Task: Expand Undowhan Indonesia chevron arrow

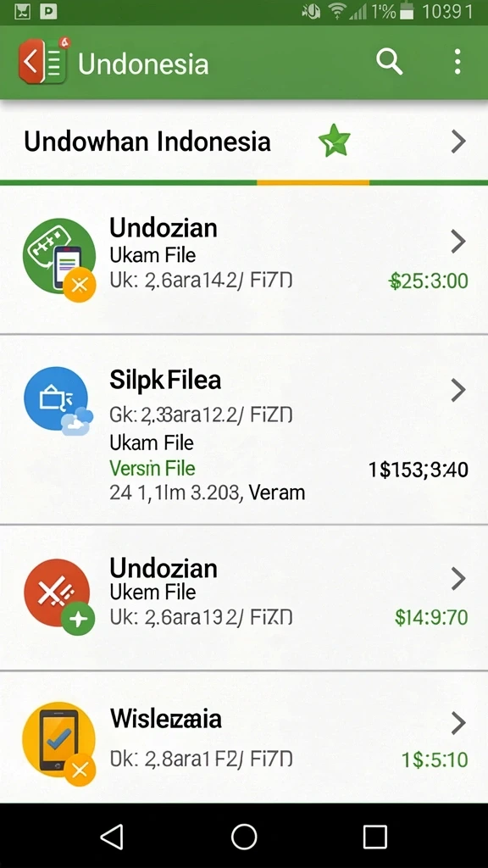Action: (x=458, y=142)
